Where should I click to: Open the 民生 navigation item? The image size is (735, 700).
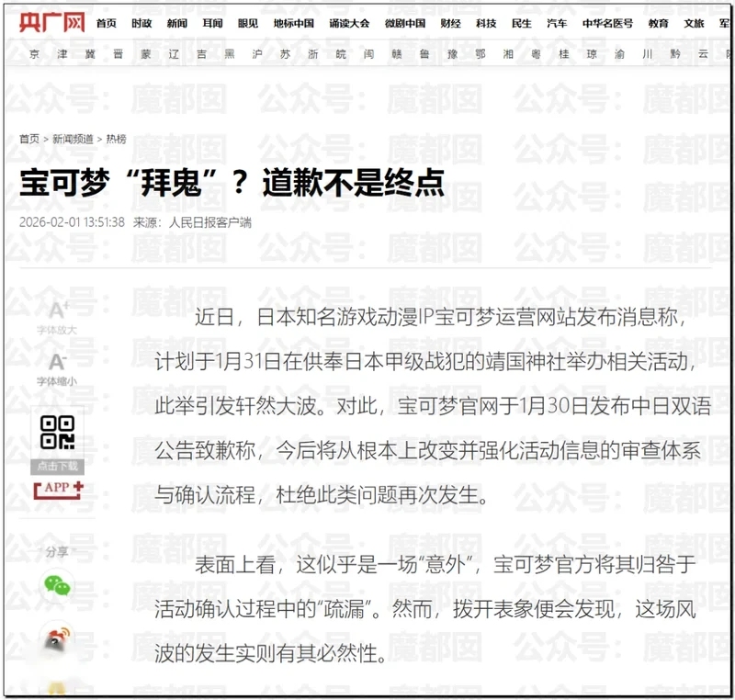pyautogui.click(x=521, y=24)
